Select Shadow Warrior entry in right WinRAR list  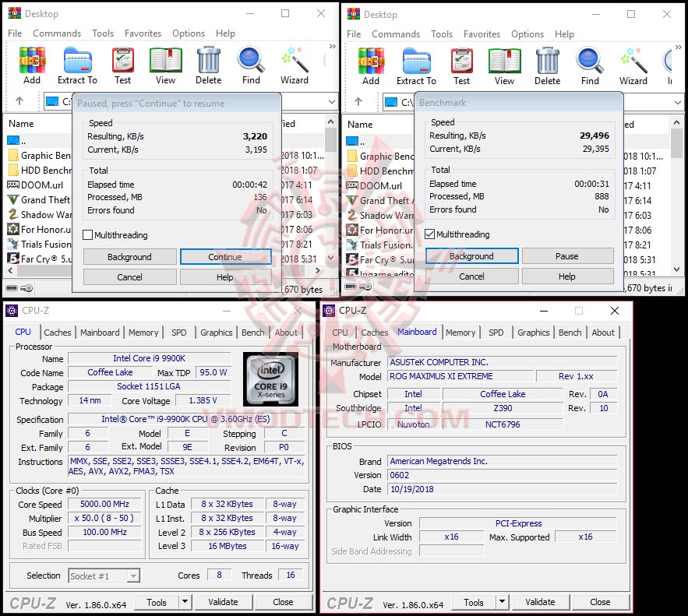point(380,215)
